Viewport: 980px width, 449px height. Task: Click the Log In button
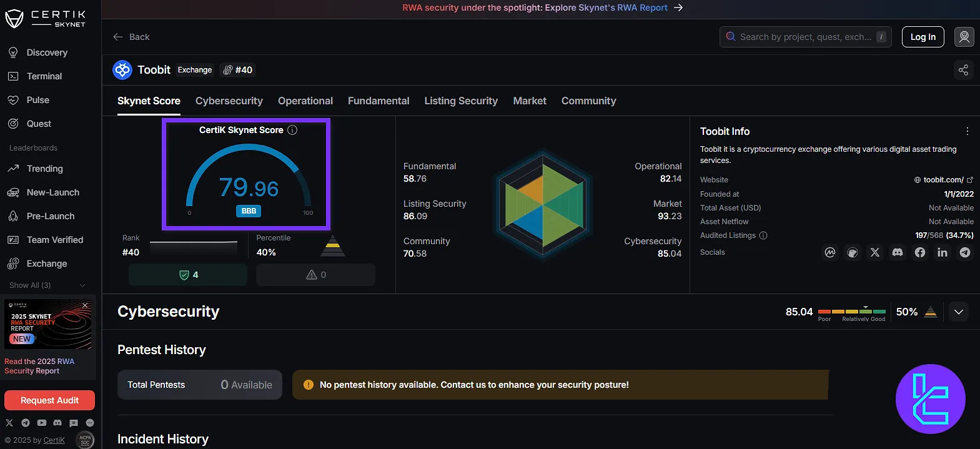[923, 37]
